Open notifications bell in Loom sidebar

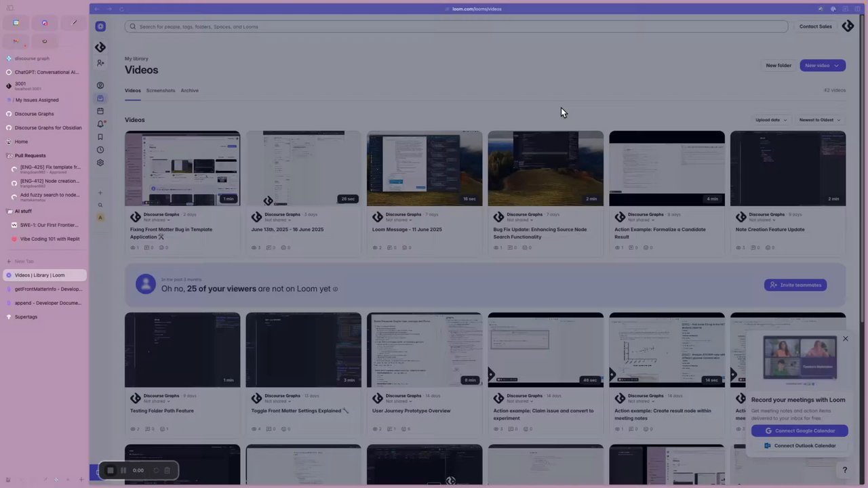point(100,124)
